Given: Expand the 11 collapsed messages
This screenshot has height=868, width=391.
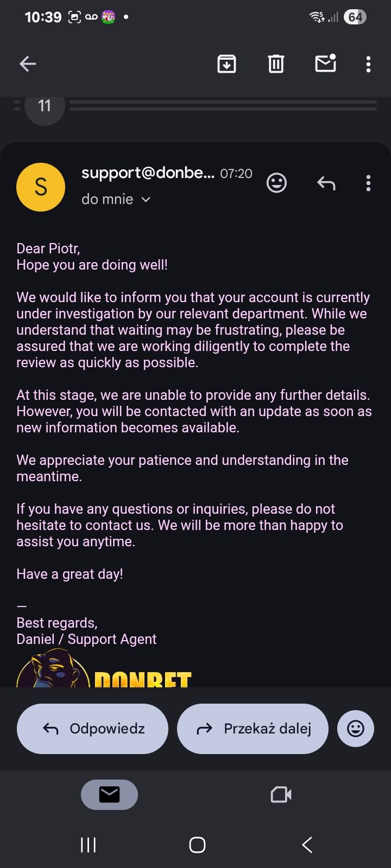Looking at the screenshot, I should tap(45, 106).
